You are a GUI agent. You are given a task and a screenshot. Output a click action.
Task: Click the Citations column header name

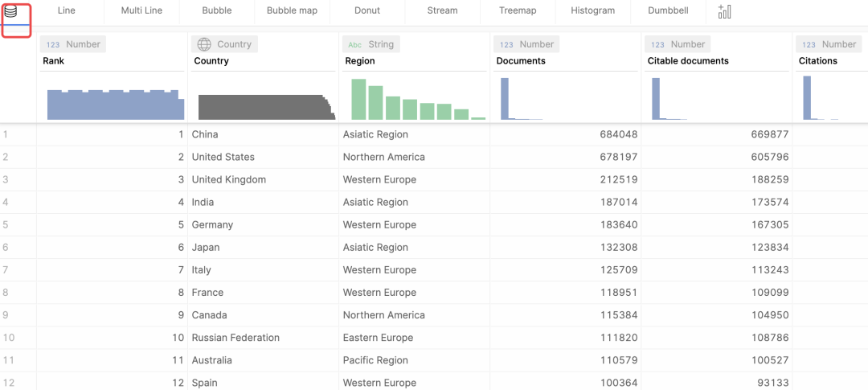click(x=817, y=61)
